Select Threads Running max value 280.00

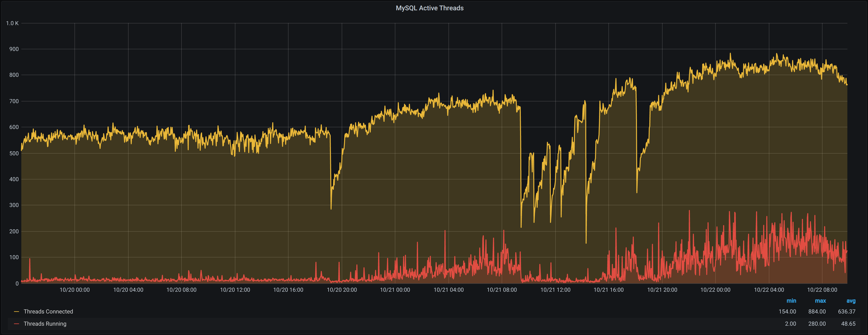click(x=817, y=324)
